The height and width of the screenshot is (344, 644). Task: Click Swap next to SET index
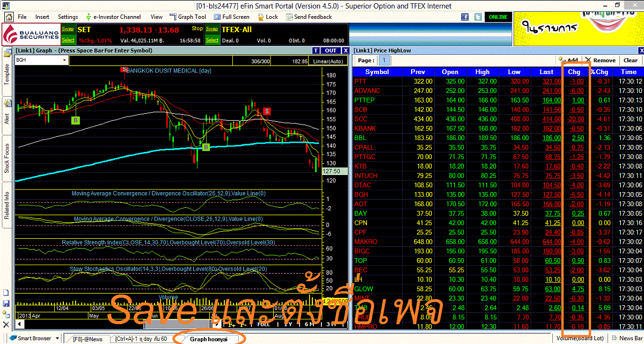[x=68, y=29]
